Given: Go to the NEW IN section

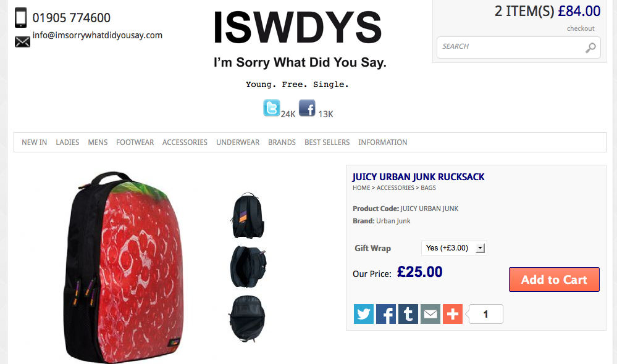Looking at the screenshot, I should pyautogui.click(x=34, y=143).
